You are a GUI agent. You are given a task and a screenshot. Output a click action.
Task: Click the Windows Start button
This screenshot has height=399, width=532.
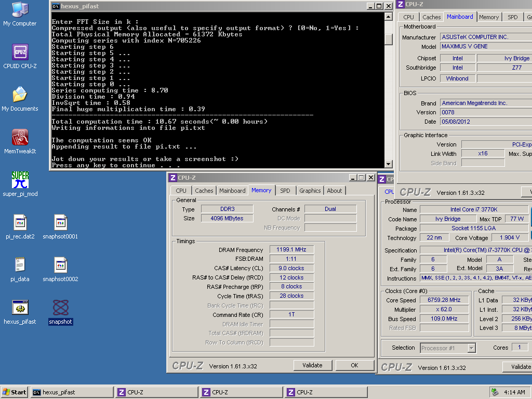(x=15, y=392)
